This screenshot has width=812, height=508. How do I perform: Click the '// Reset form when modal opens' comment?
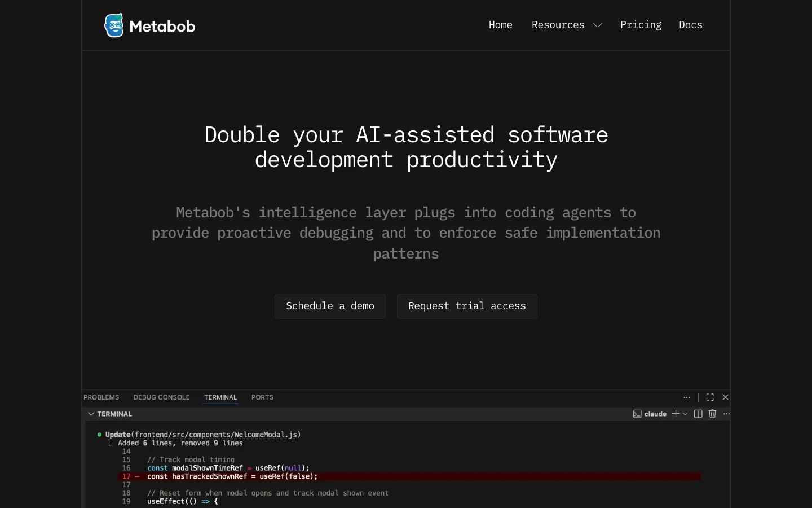268,493
